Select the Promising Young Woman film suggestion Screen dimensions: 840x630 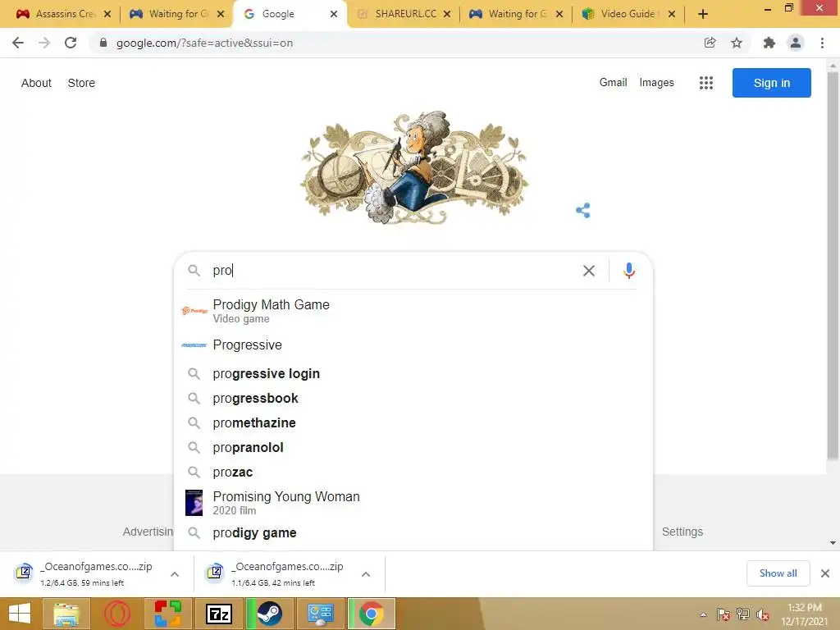[413, 503]
